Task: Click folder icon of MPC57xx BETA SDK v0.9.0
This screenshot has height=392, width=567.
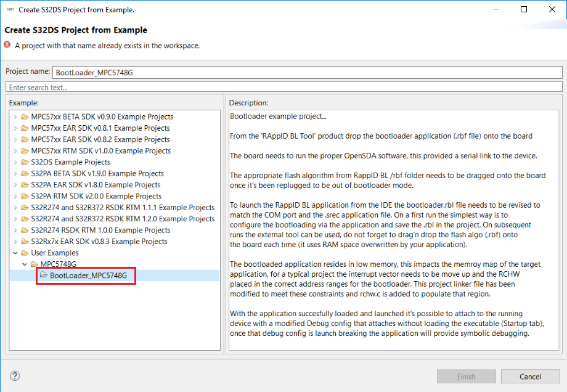Action: [25, 117]
